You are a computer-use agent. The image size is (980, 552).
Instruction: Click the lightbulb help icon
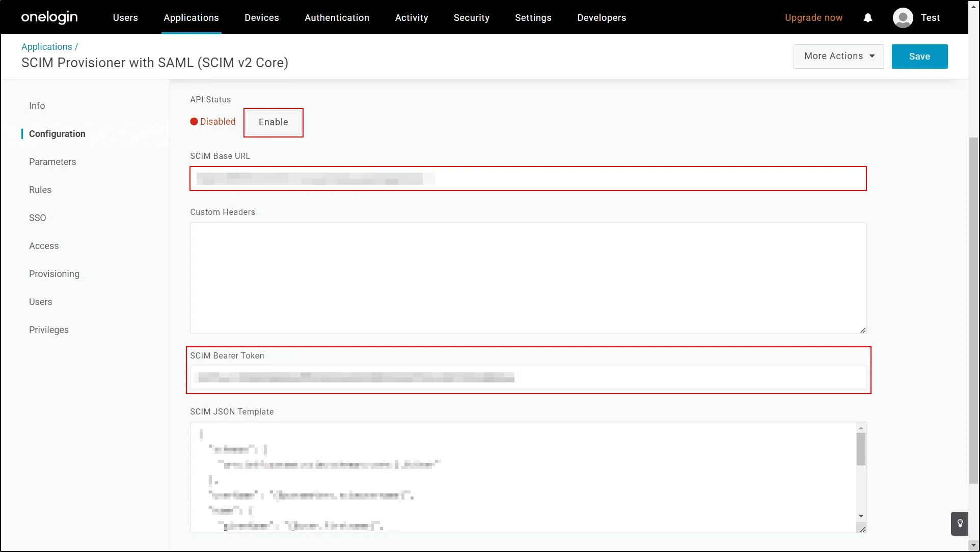point(960,523)
